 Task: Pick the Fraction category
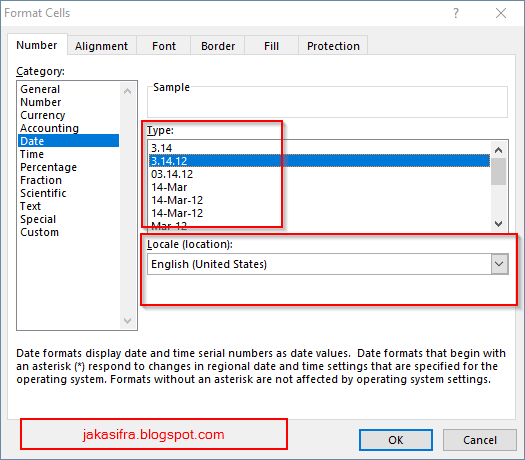coord(69,180)
